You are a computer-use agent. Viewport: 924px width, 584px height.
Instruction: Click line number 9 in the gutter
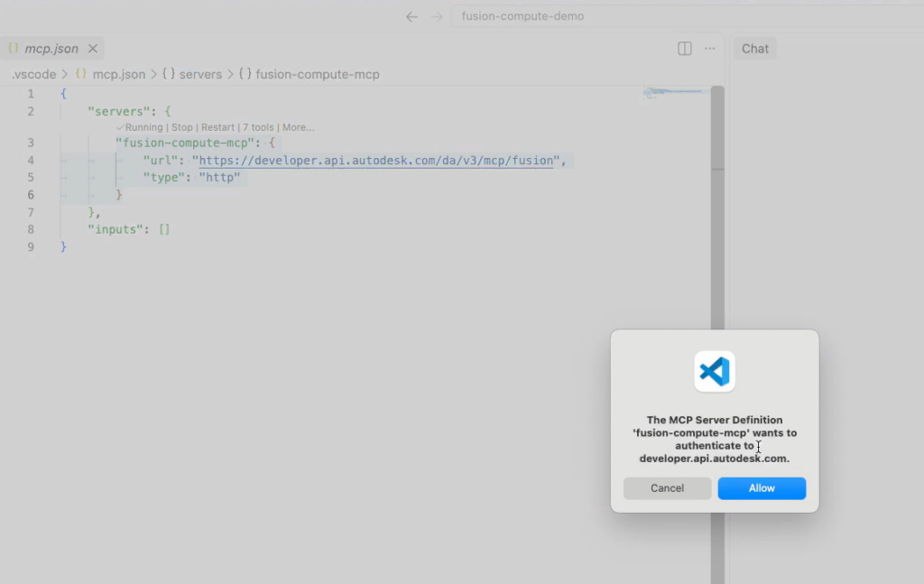click(x=31, y=247)
